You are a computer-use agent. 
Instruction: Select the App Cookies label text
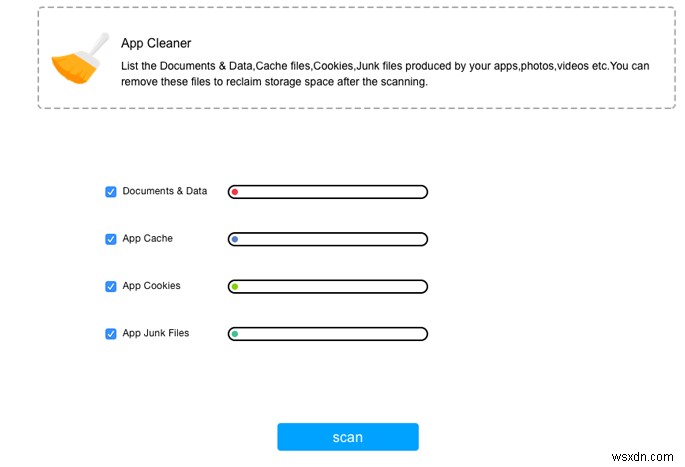tap(151, 286)
